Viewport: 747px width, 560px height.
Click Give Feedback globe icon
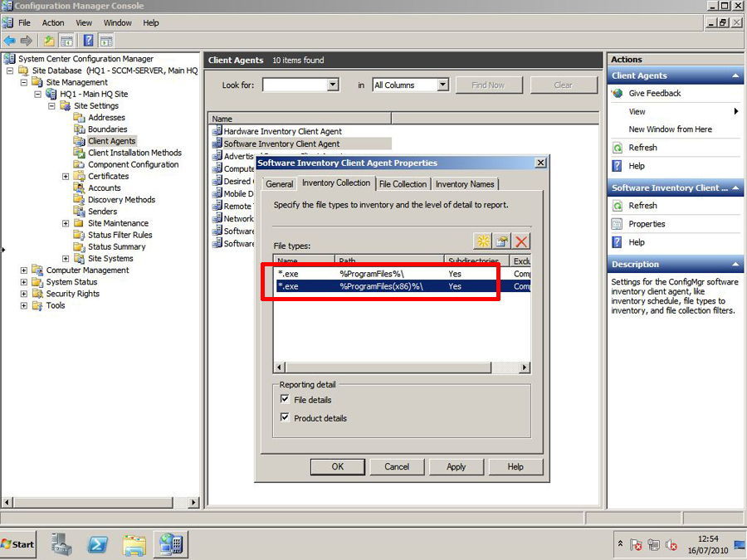tap(618, 93)
